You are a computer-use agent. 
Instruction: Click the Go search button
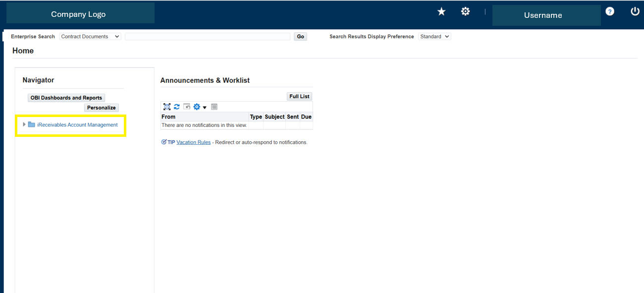click(x=300, y=37)
